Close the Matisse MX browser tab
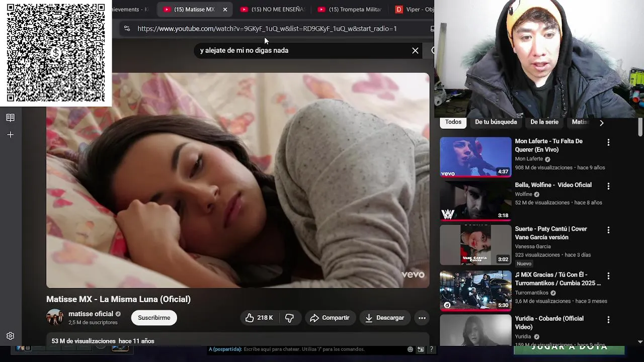 (225, 10)
